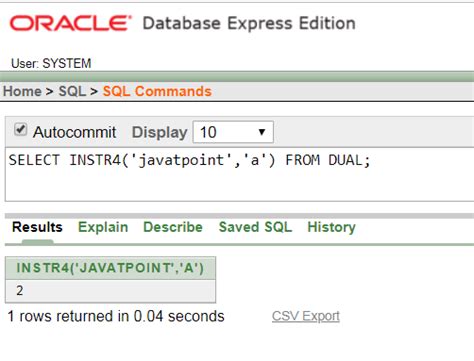Click the Autocommit label text
The height and width of the screenshot is (361, 474).
(74, 132)
